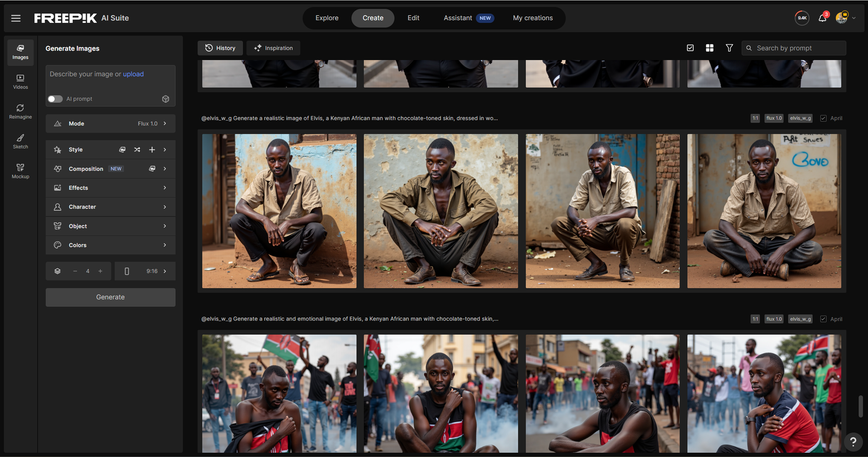
Task: Open the 9:16 aspect ratio selector
Action: tap(145, 271)
